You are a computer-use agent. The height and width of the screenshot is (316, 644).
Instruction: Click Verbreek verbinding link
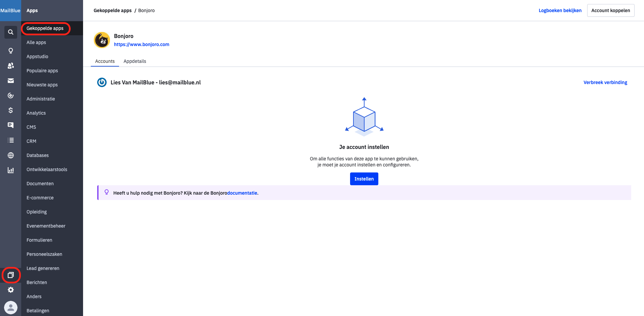[x=605, y=82]
